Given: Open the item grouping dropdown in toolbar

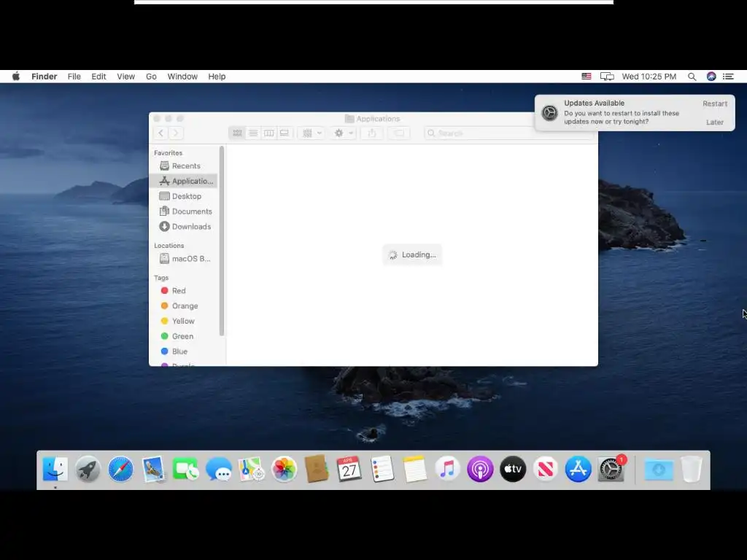Looking at the screenshot, I should point(312,133).
